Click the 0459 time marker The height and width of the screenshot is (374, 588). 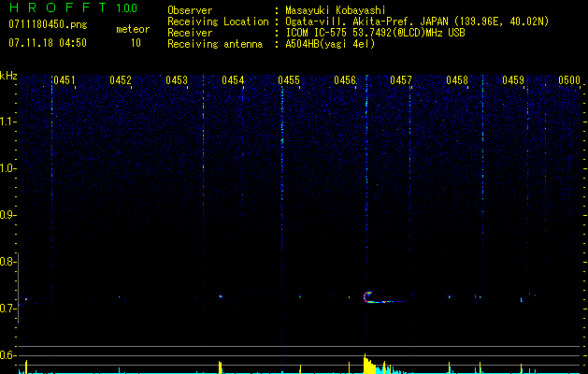point(513,80)
